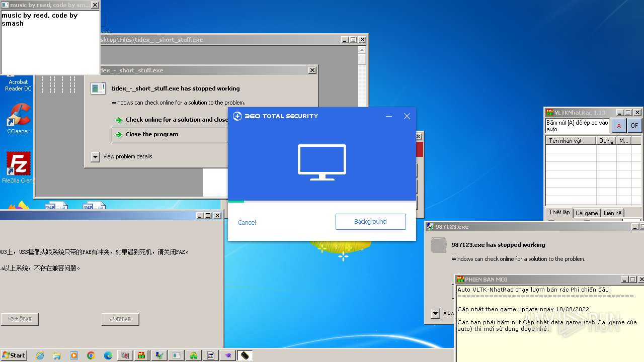
Task: Open the CCleaner desktop shortcut
Action: point(18,119)
